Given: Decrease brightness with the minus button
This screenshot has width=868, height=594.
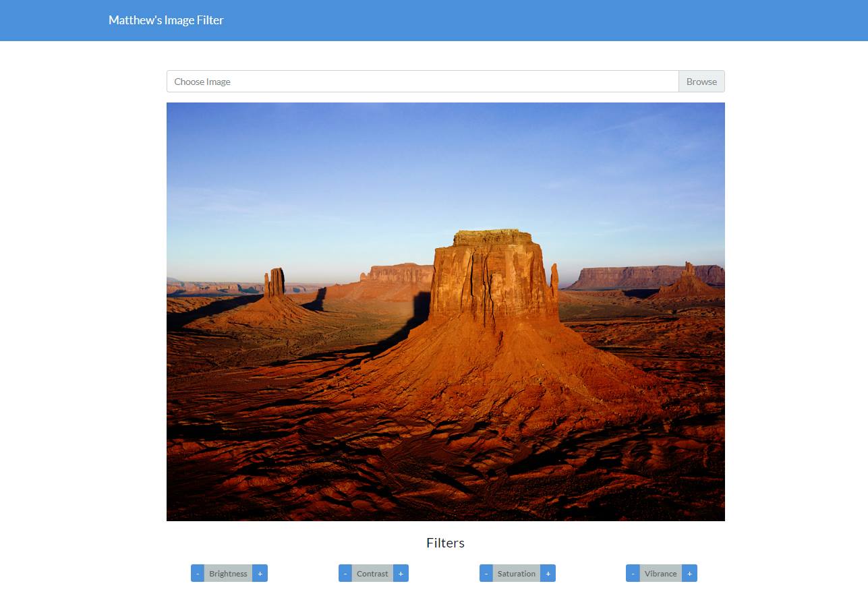Looking at the screenshot, I should [x=198, y=573].
